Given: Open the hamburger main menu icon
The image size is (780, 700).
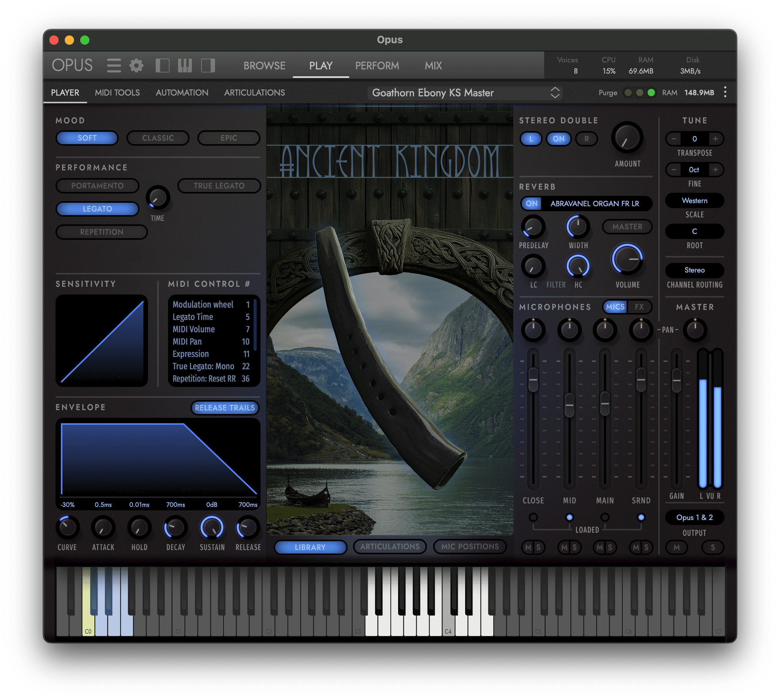Looking at the screenshot, I should 114,66.
